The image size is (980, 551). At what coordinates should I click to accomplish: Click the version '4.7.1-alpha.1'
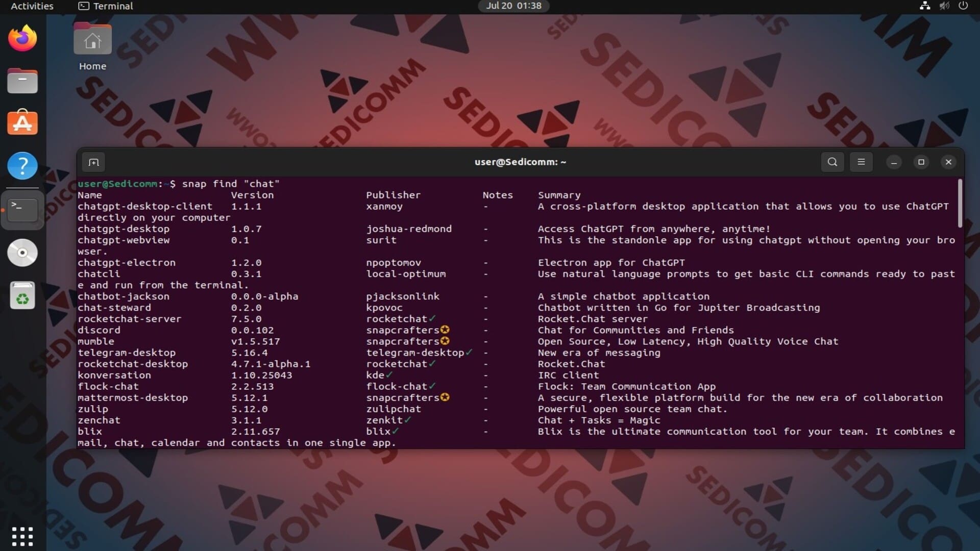pyautogui.click(x=271, y=364)
